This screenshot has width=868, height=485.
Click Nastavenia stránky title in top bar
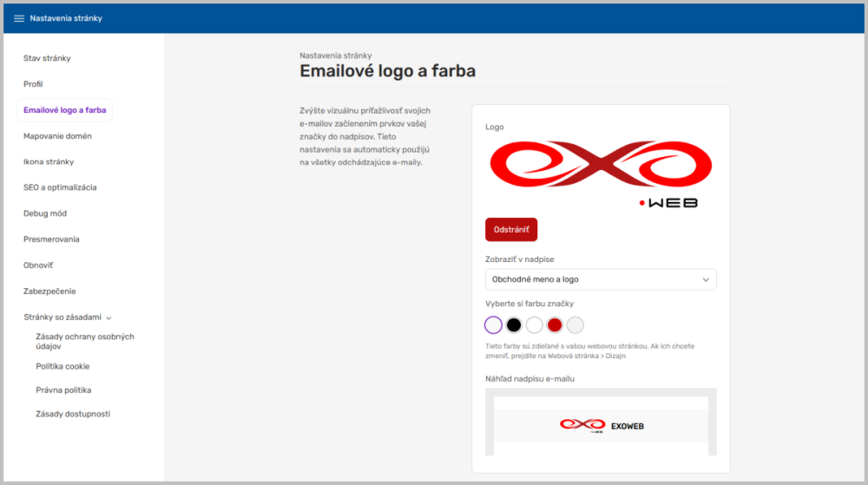pyautogui.click(x=66, y=18)
